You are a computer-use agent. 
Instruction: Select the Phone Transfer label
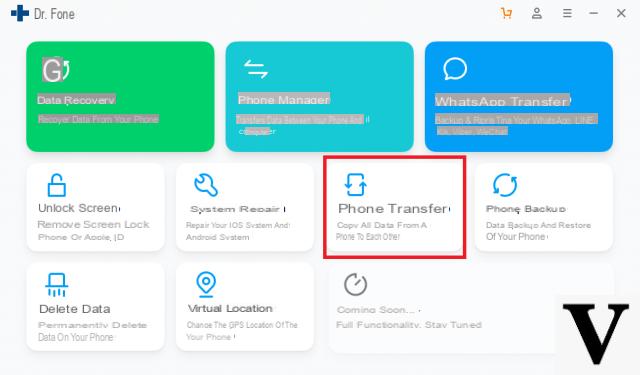coord(394,209)
